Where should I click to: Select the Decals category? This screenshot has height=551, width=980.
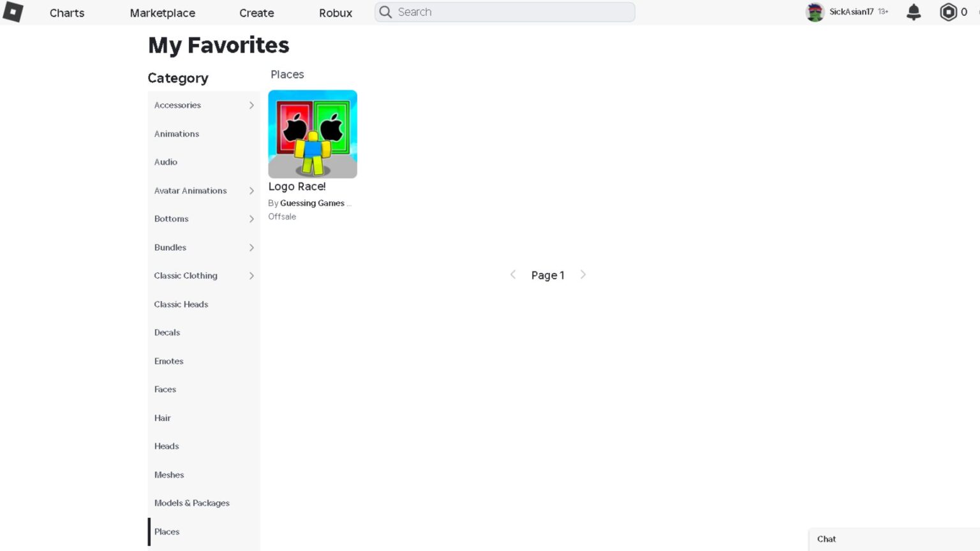tap(167, 332)
